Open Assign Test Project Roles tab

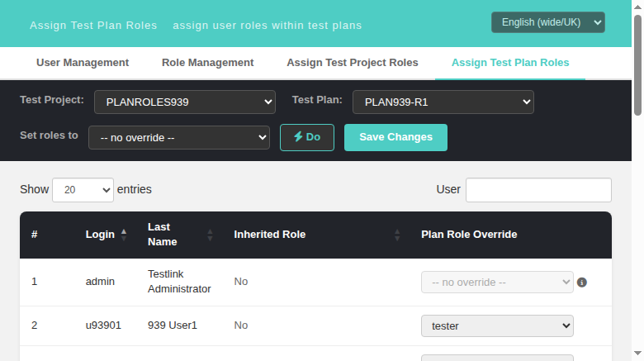point(353,63)
